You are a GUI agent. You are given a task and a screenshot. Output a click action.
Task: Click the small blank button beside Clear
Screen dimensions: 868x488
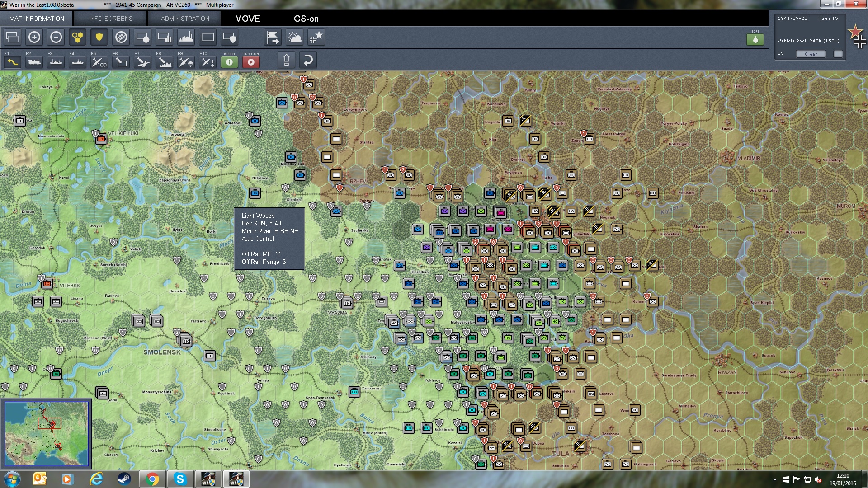pos(838,54)
